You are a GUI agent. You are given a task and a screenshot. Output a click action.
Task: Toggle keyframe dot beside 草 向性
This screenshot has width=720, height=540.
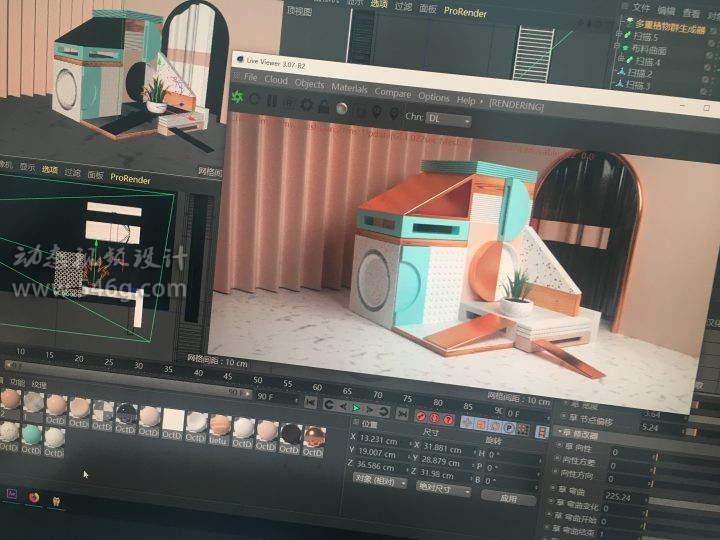click(559, 445)
